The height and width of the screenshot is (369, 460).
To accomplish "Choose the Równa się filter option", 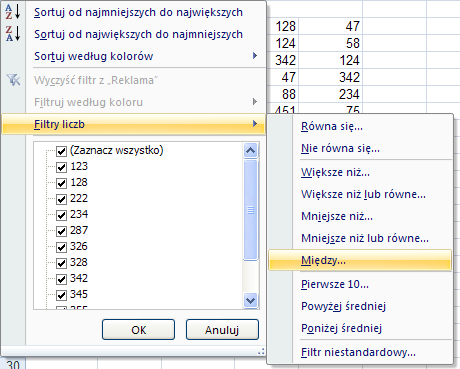I will point(360,126).
